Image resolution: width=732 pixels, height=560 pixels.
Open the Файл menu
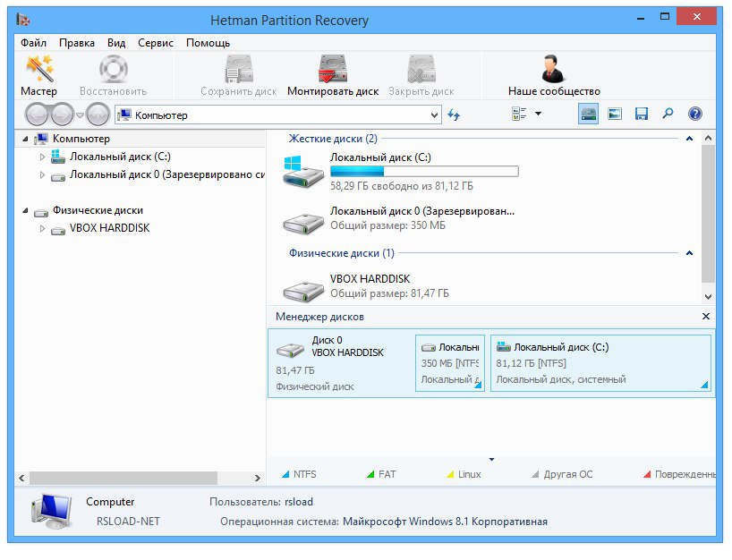click(34, 43)
